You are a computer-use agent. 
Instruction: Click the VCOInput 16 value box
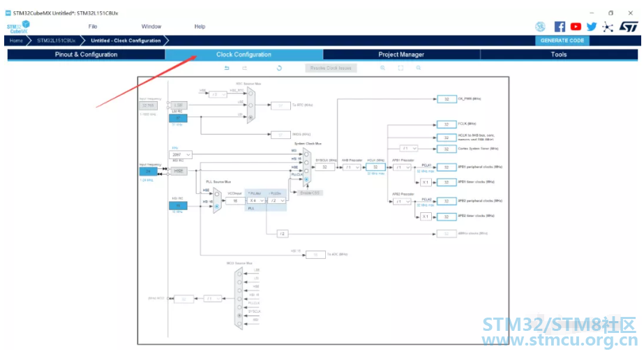click(235, 201)
